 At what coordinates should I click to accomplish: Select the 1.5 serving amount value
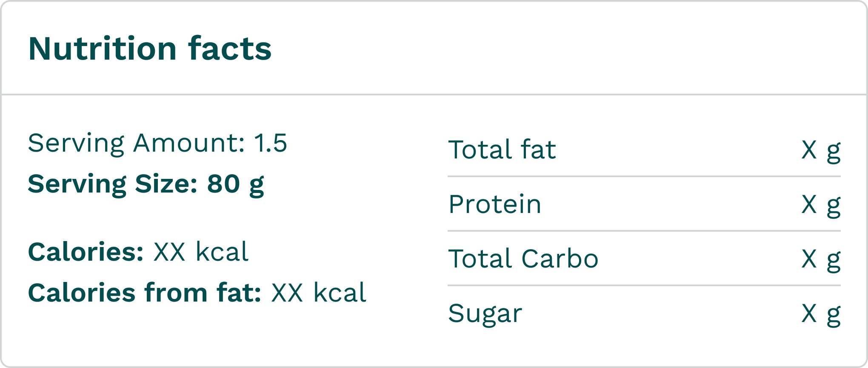click(x=271, y=143)
